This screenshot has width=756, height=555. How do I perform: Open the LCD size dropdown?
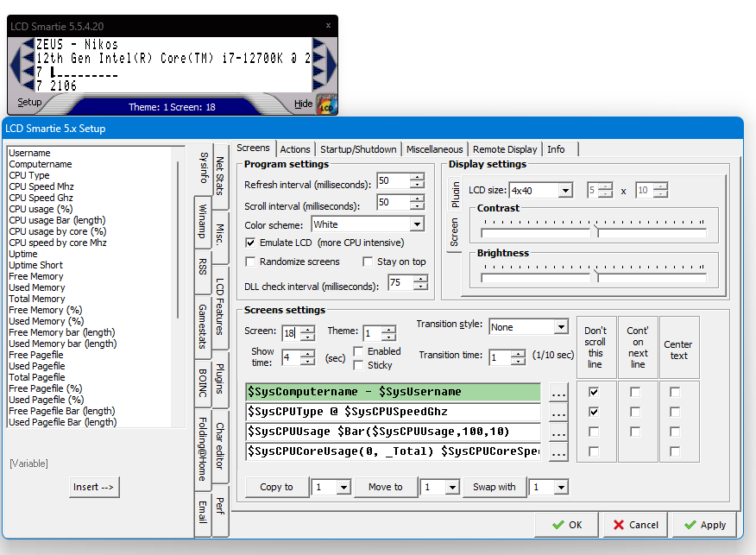click(564, 189)
